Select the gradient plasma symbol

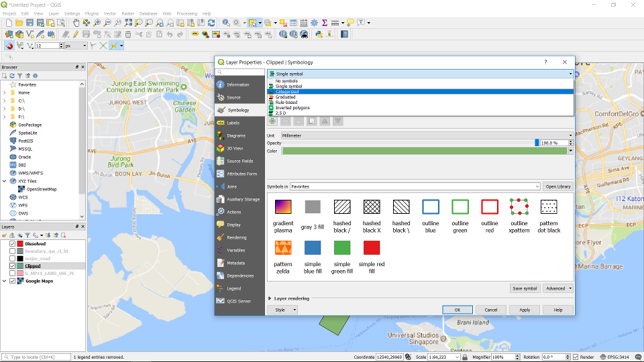[283, 207]
